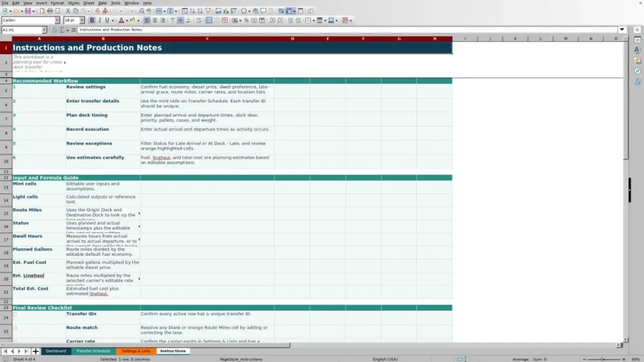644x362 pixels.
Task: Toggle Underline formatting
Action: pyautogui.click(x=107, y=20)
